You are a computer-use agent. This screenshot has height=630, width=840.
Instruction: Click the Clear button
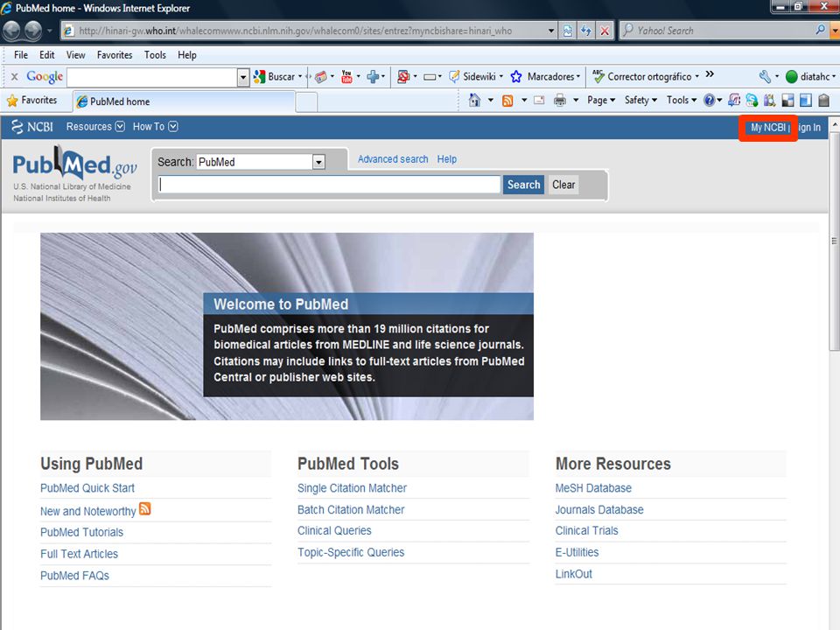point(563,185)
